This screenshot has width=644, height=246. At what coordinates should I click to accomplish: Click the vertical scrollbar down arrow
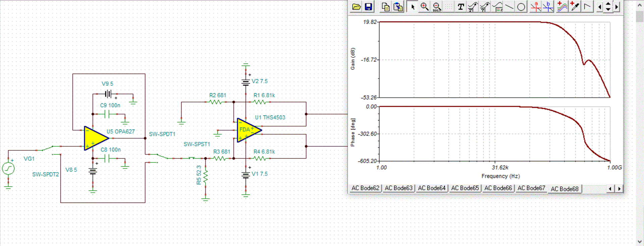pyautogui.click(x=640, y=241)
